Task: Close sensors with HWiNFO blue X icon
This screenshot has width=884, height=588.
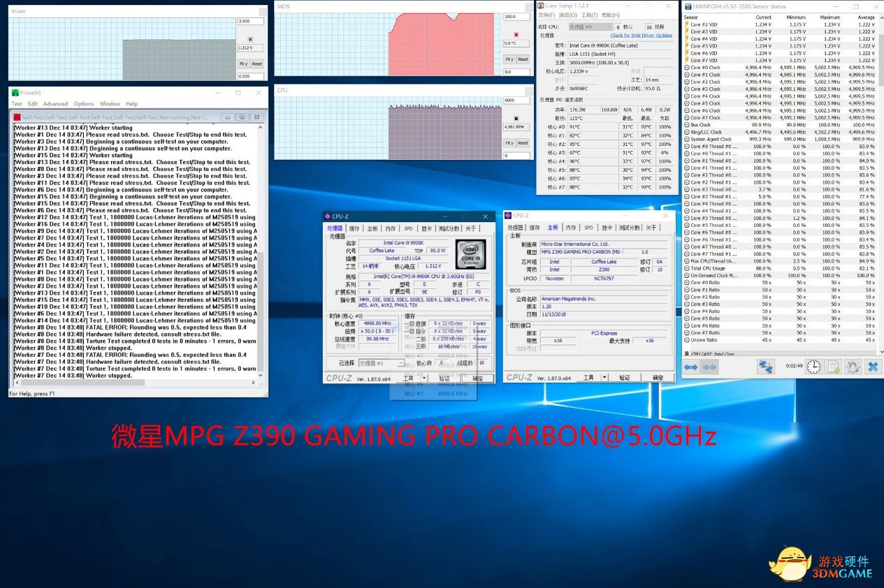Action: pos(872,367)
